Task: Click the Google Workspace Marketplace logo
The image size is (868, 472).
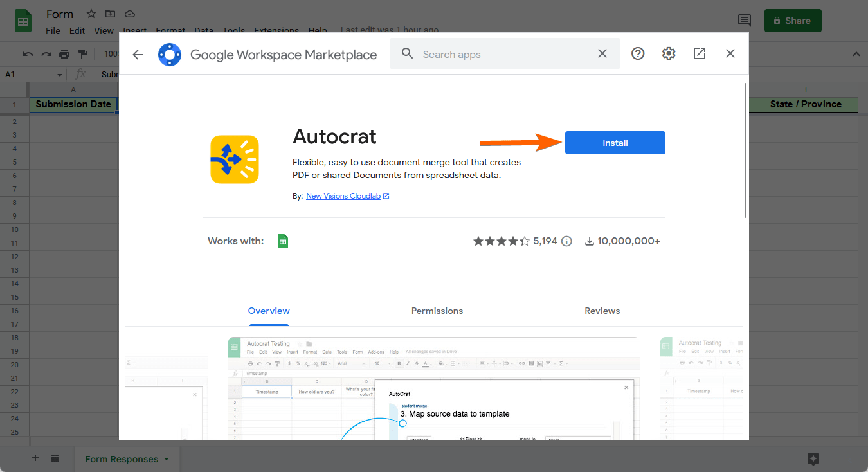Action: click(x=170, y=55)
